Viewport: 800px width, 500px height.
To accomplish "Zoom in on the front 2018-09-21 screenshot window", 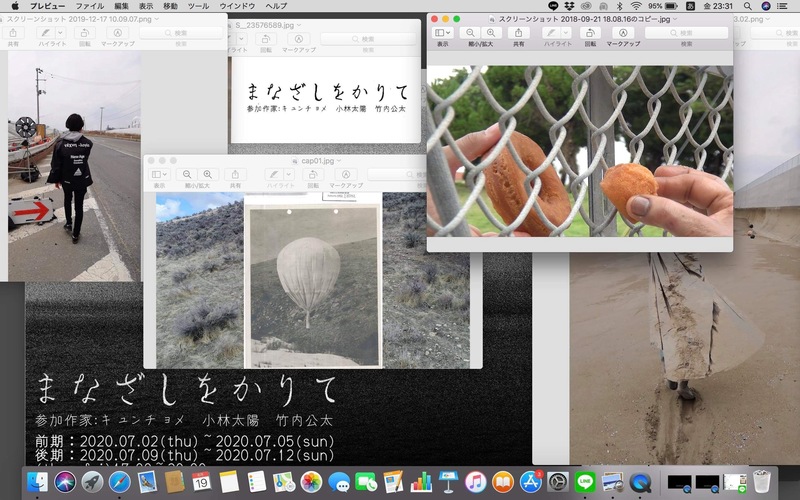I will [x=491, y=33].
